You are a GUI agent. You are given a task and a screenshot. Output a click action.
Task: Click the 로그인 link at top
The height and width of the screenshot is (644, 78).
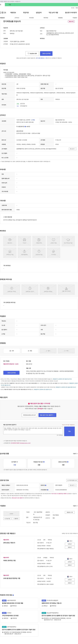click(73, 8)
